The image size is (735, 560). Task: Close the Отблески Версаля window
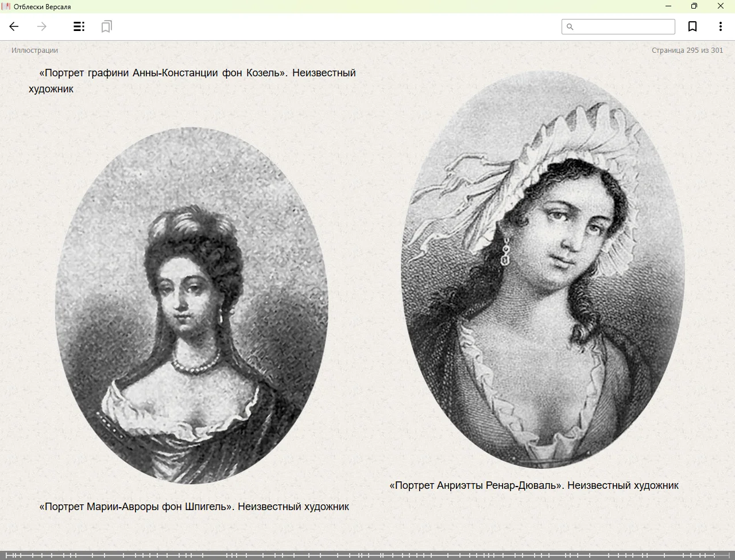pos(720,6)
